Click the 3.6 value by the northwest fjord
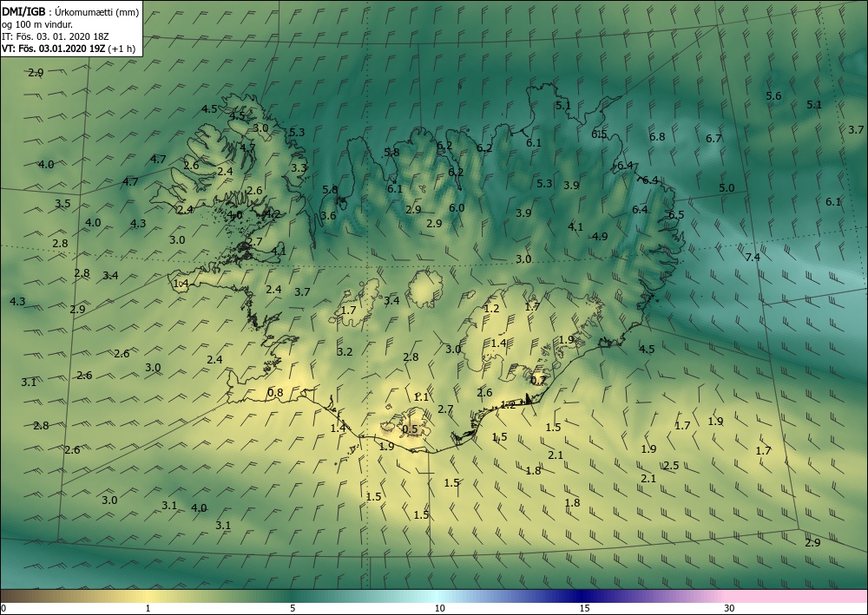The height and width of the screenshot is (615, 868). (328, 216)
